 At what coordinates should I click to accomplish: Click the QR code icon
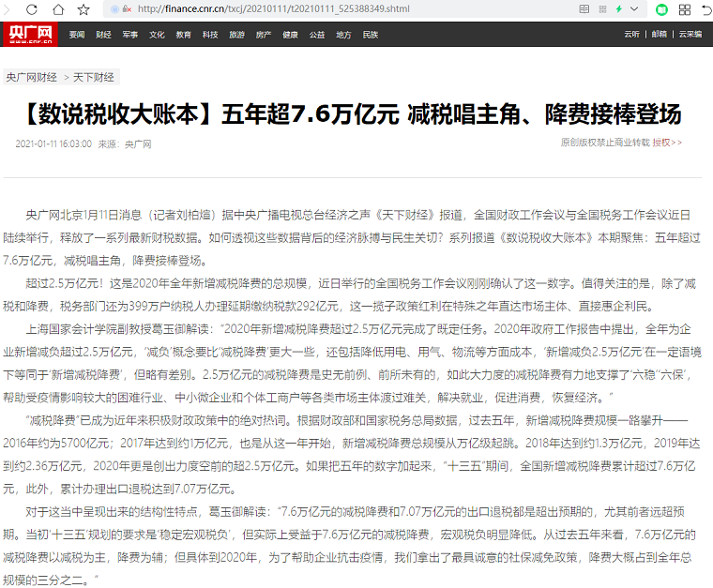pyautogui.click(x=601, y=9)
